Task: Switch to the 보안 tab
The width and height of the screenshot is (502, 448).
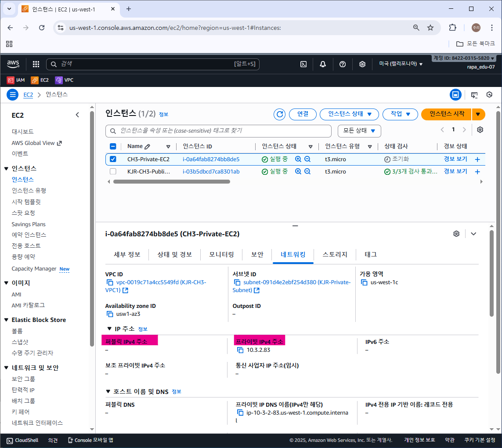Action: click(x=257, y=255)
